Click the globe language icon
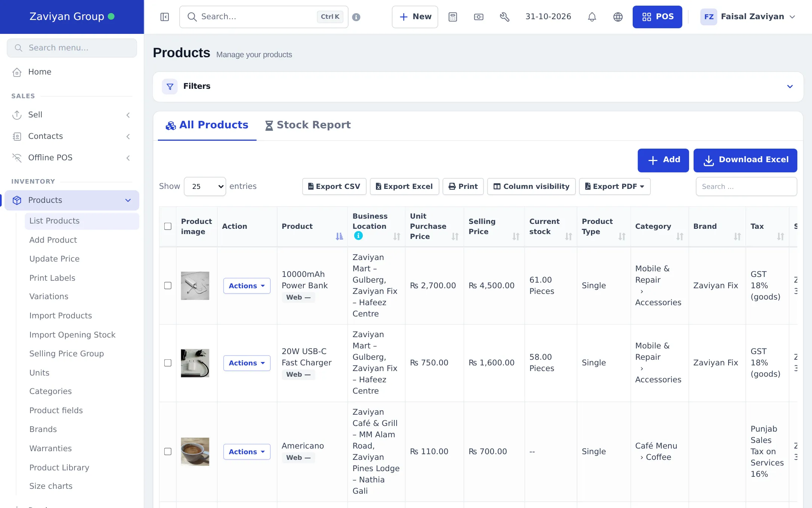Viewport: 812px width, 508px height. pos(618,17)
